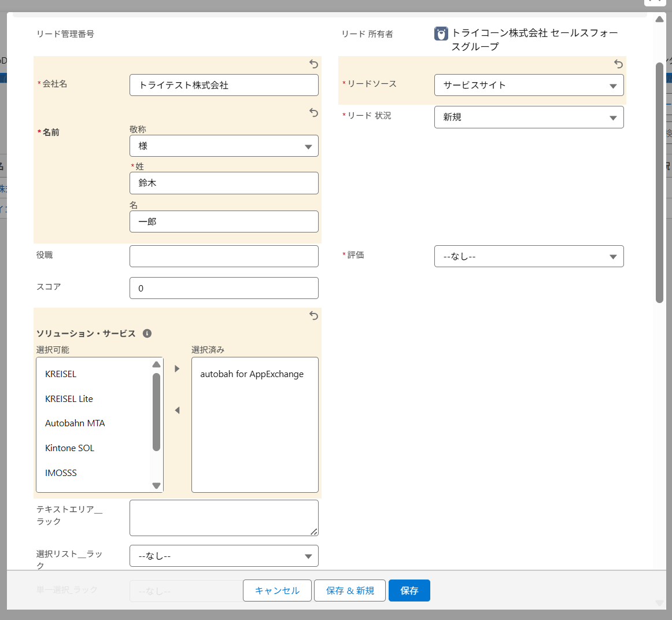This screenshot has width=672, height=620.
Task: Open the 選択リスト__ラック dropdown
Action: (x=224, y=556)
